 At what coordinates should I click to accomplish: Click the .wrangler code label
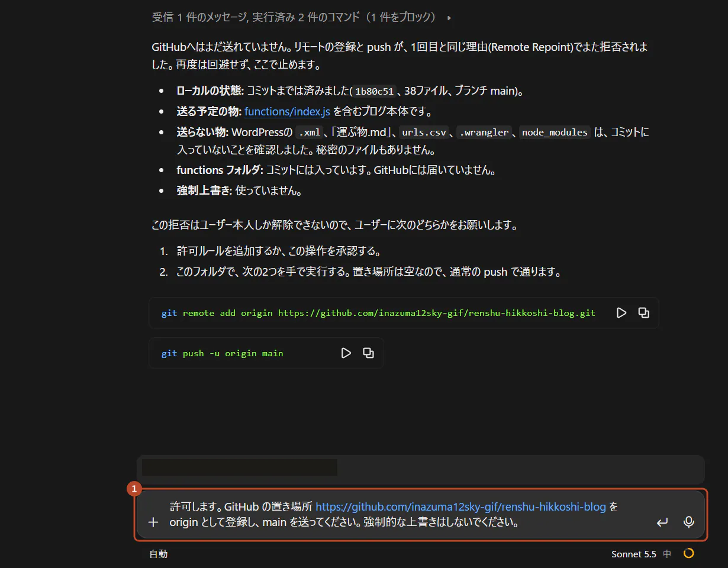click(484, 133)
